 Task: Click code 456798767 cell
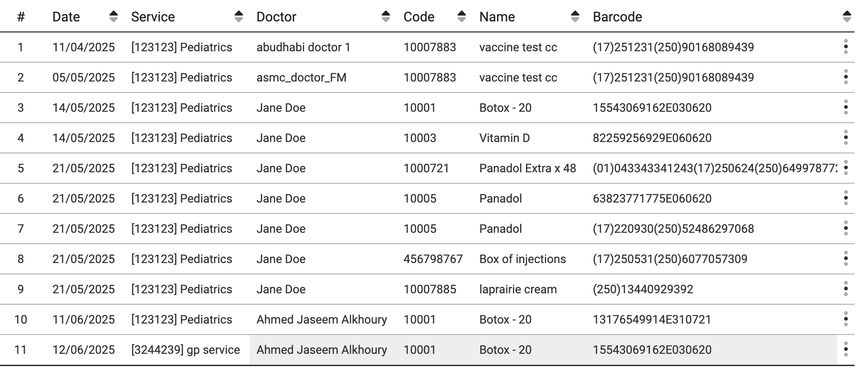click(x=433, y=259)
